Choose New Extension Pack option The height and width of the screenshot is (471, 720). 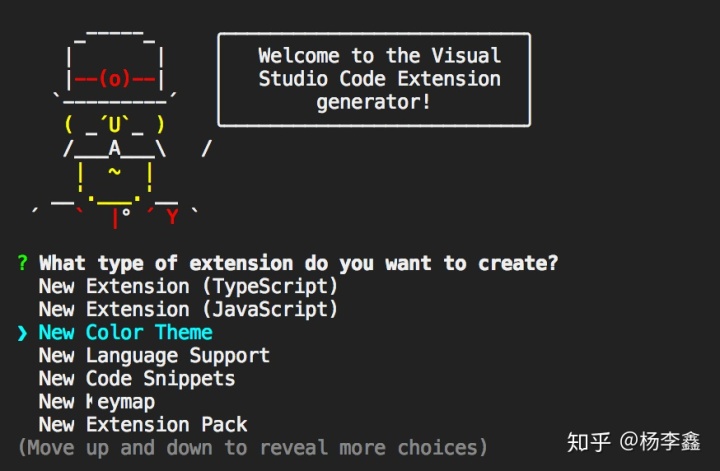pyautogui.click(x=143, y=425)
